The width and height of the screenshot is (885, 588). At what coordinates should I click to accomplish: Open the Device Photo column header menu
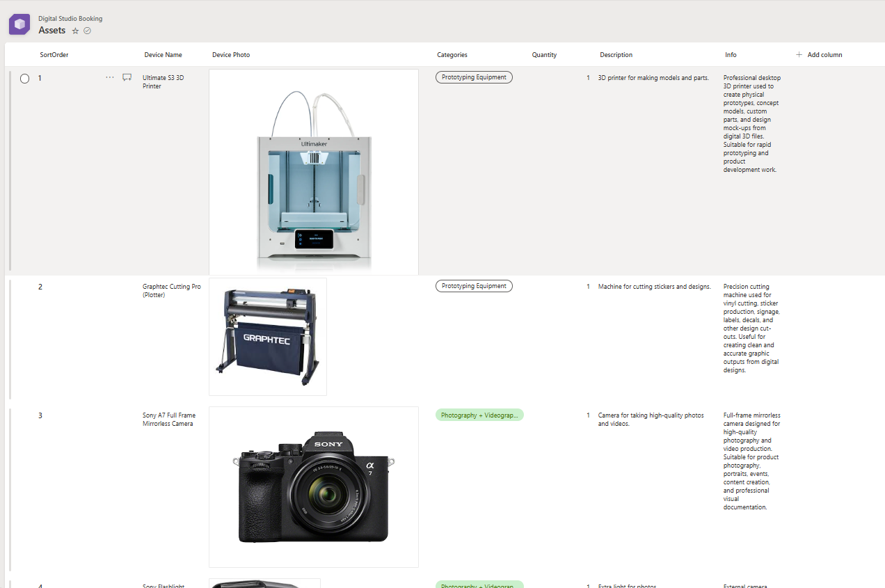coord(231,55)
